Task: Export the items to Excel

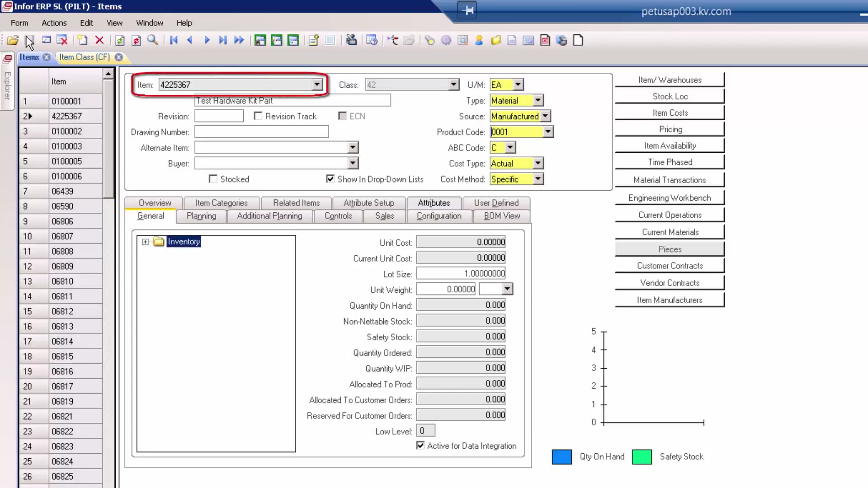Action: click(x=545, y=40)
